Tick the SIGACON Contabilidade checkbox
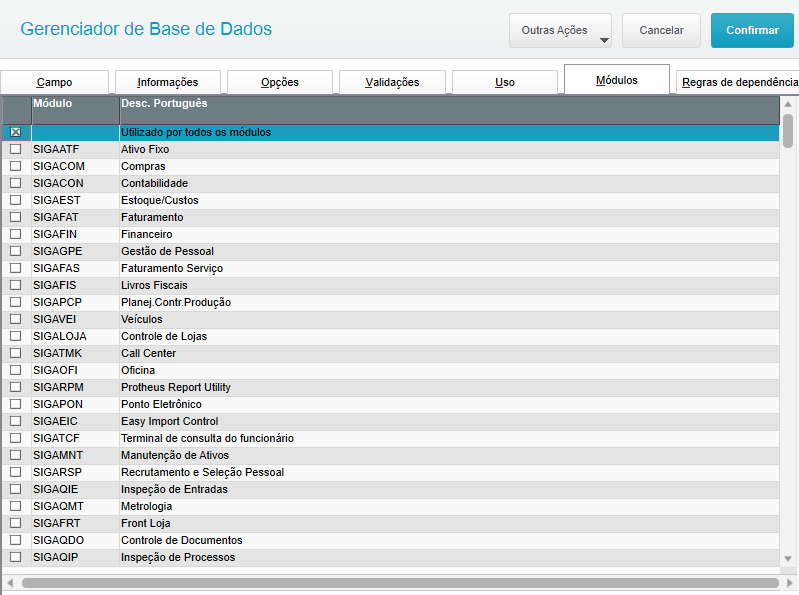The width and height of the screenshot is (799, 595). [16, 183]
